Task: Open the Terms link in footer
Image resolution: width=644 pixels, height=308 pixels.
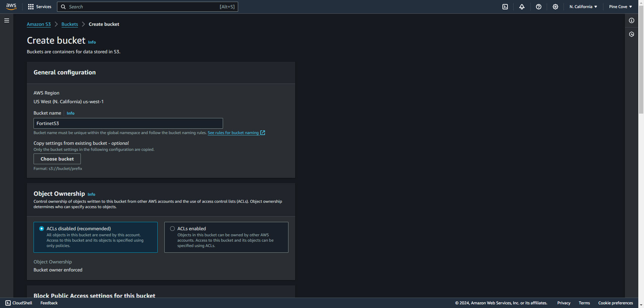Action: pos(584,303)
